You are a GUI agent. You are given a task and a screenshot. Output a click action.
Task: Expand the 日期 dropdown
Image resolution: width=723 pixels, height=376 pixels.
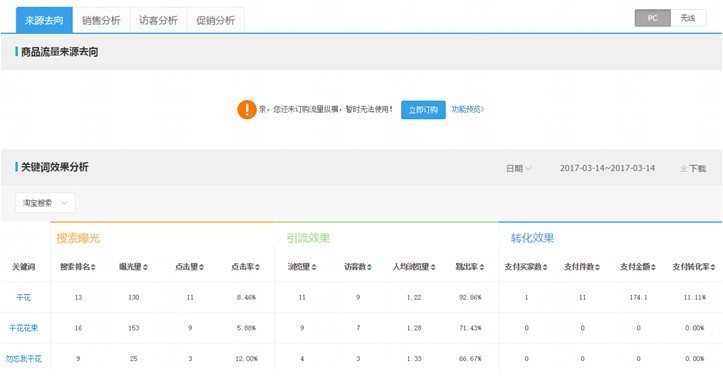(x=518, y=168)
